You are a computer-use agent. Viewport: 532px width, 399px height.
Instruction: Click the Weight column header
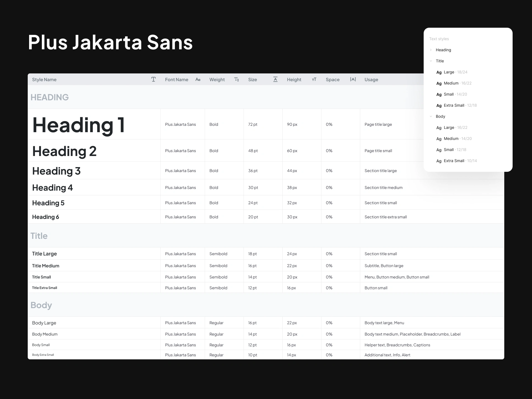coord(217,80)
